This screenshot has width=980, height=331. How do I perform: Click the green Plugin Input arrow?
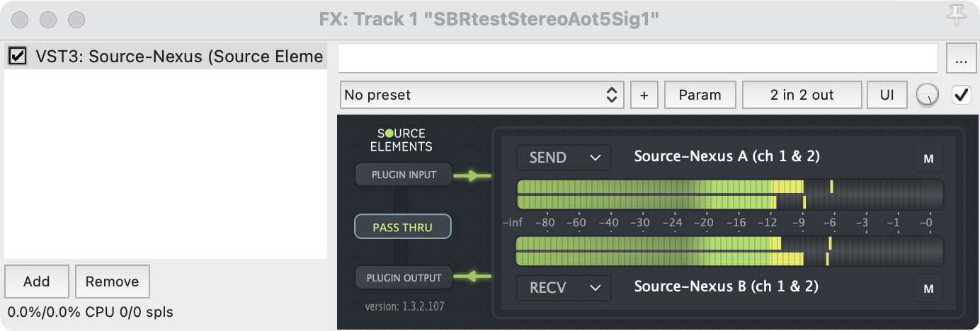(x=472, y=175)
